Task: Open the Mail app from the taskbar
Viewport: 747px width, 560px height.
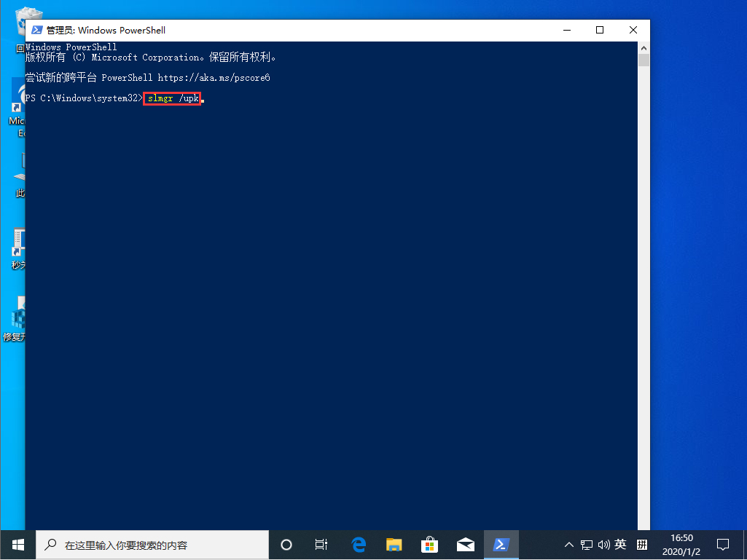Action: tap(466, 544)
